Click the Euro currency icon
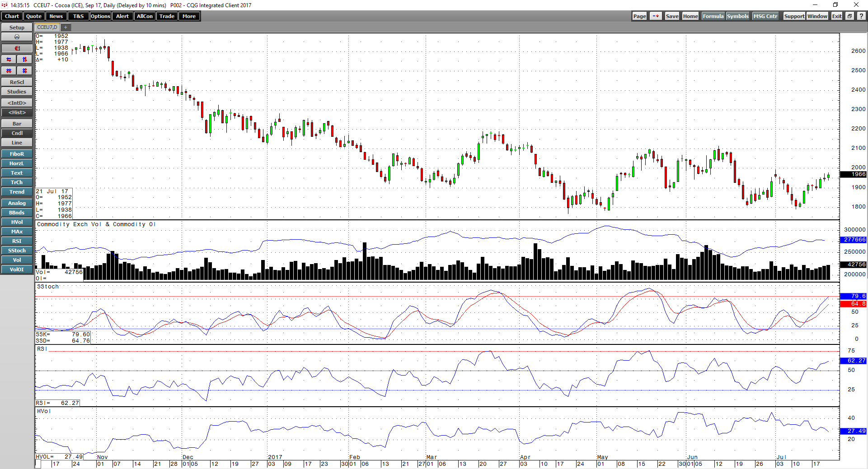868x469 pixels. (x=17, y=48)
